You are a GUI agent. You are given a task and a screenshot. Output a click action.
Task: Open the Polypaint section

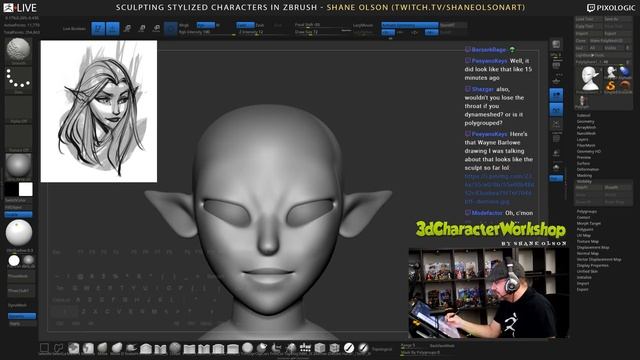click(585, 229)
